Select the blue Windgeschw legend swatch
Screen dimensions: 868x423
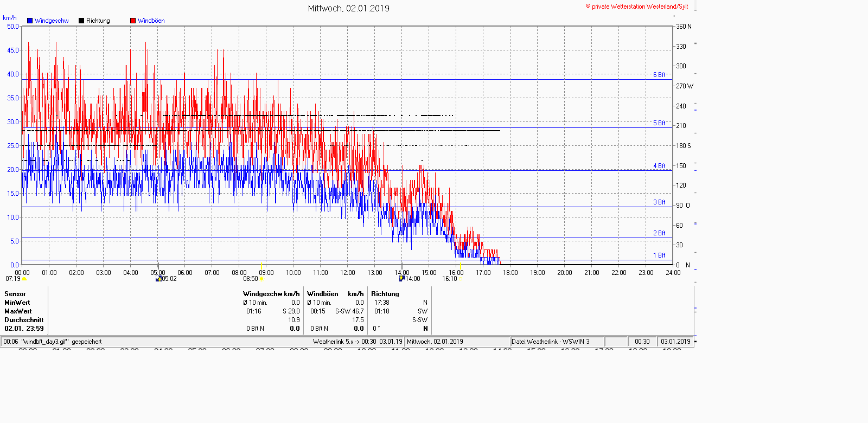pos(30,21)
